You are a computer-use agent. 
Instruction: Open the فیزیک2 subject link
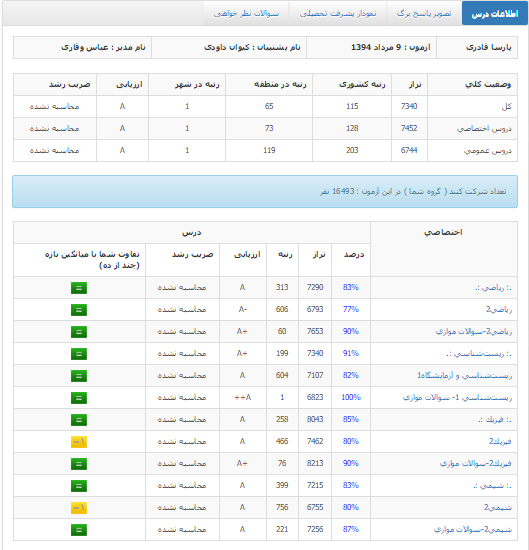500,442
